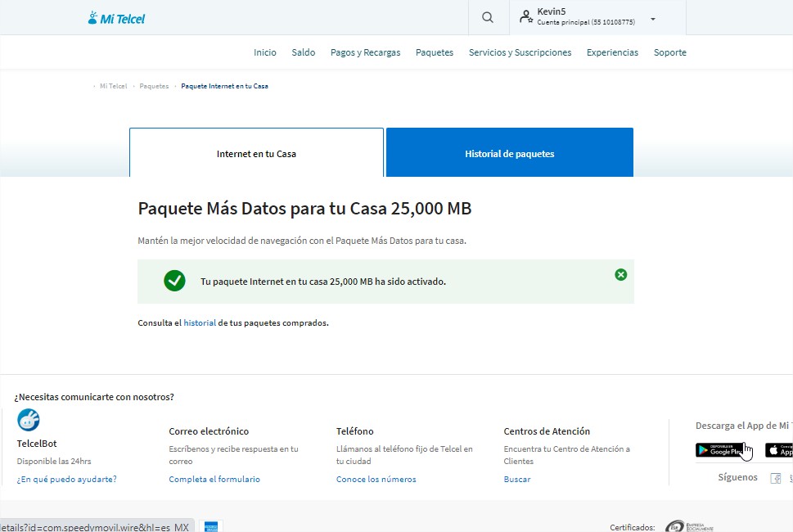The height and width of the screenshot is (532, 793).
Task: Click the historial link in the text
Action: 200,323
